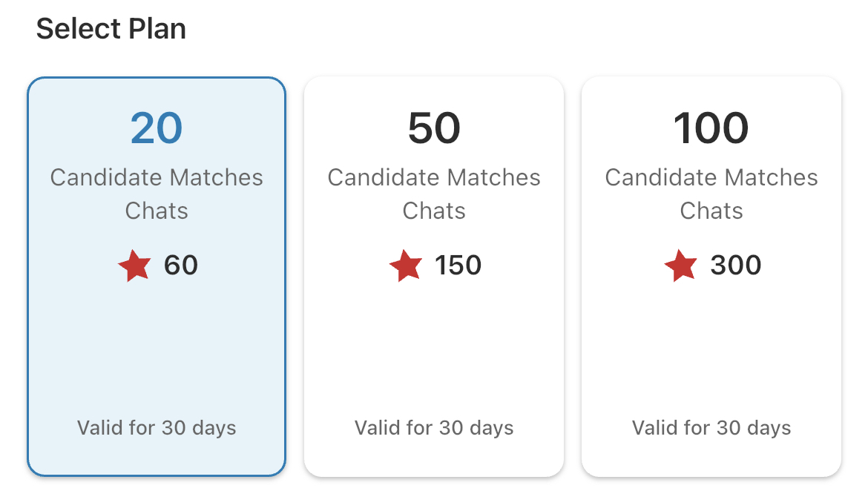
Task: Click the large 100 number on the right card
Action: pyautogui.click(x=711, y=127)
